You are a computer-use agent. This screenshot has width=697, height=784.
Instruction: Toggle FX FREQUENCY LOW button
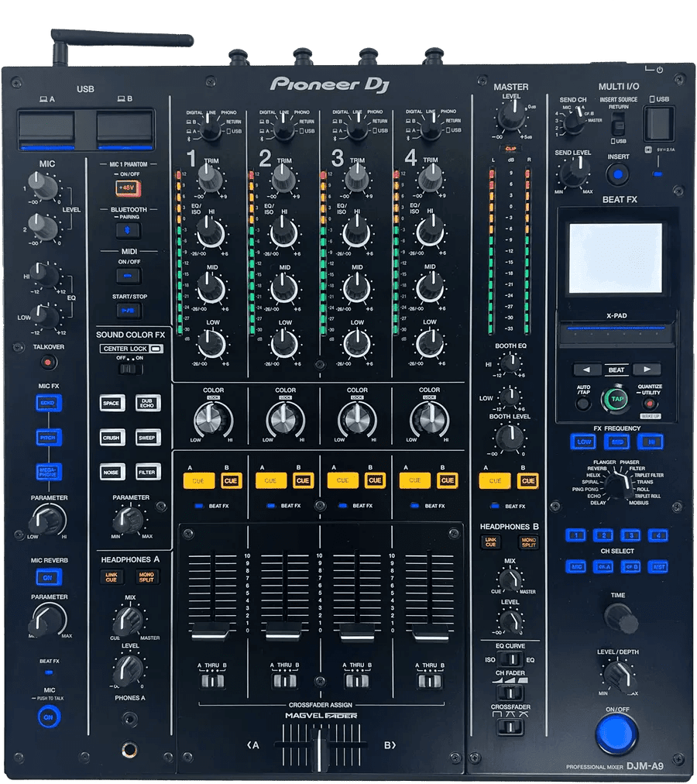point(584,442)
